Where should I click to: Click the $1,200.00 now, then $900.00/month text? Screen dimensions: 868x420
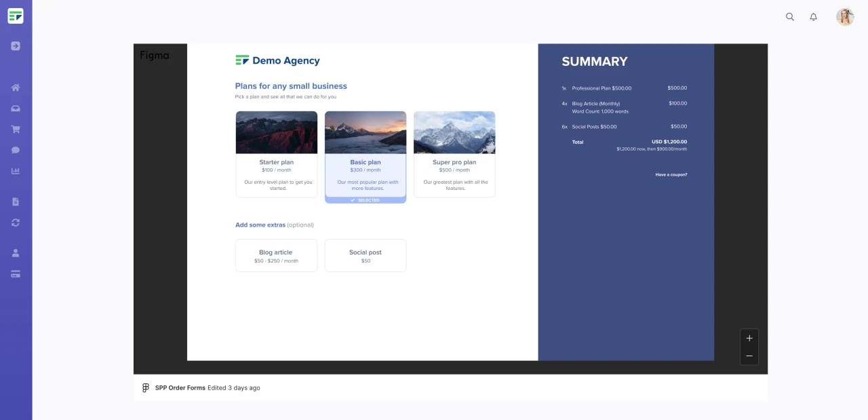click(x=652, y=149)
